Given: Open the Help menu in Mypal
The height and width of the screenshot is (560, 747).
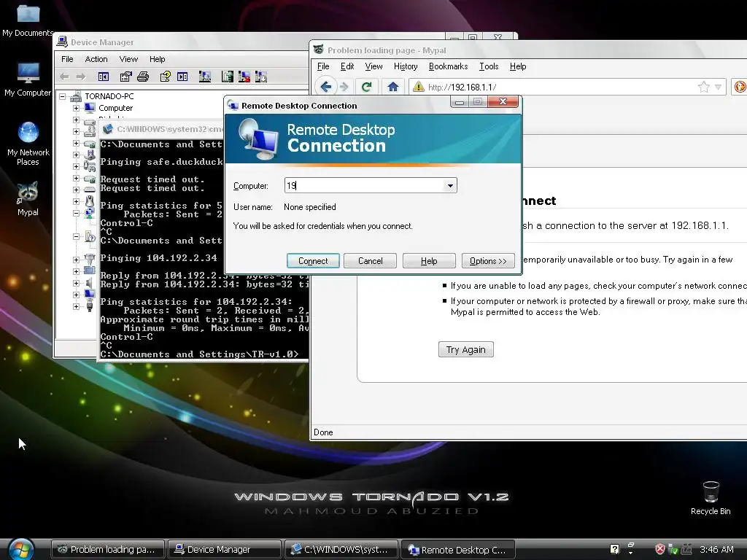Looking at the screenshot, I should point(518,66).
